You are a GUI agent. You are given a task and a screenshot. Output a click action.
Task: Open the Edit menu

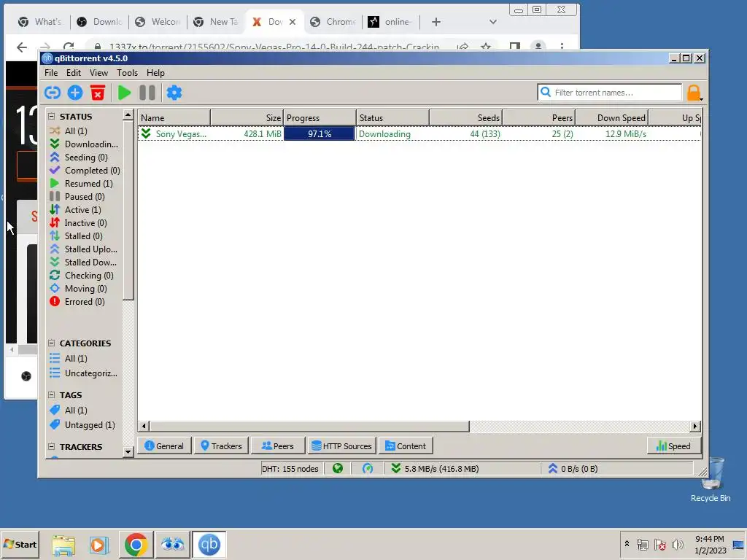[x=74, y=73]
